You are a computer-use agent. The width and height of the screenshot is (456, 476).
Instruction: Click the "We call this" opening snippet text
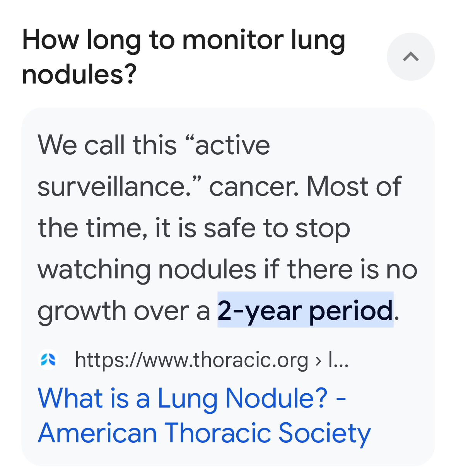[107, 145]
